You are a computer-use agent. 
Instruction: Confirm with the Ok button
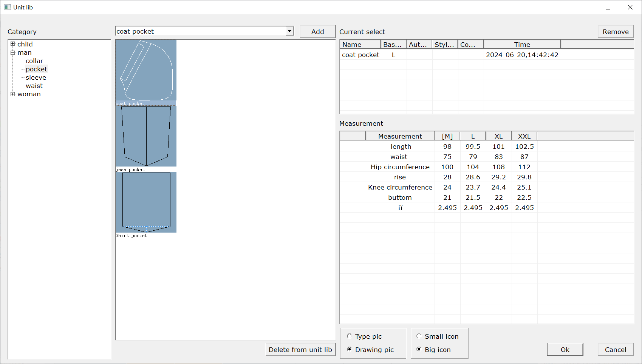coord(565,350)
